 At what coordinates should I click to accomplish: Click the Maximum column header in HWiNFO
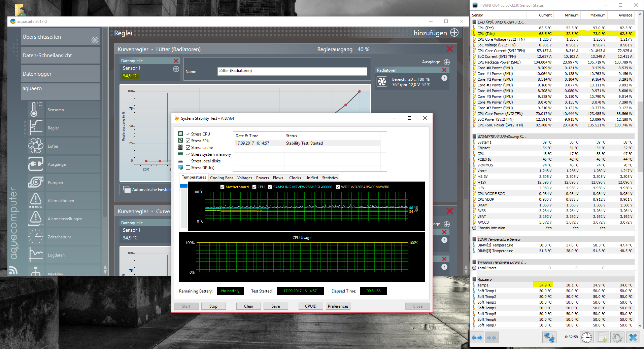point(598,15)
